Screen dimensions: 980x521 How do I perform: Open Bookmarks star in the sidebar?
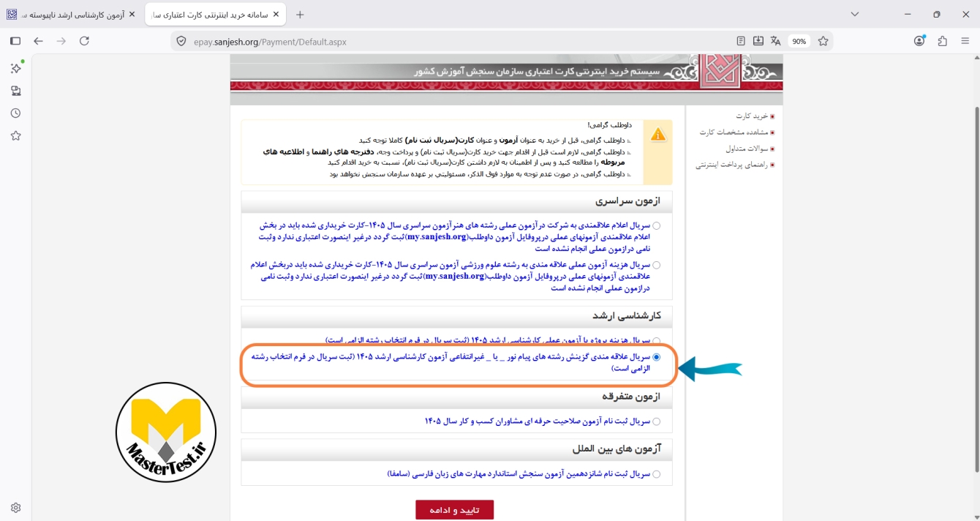pos(15,136)
